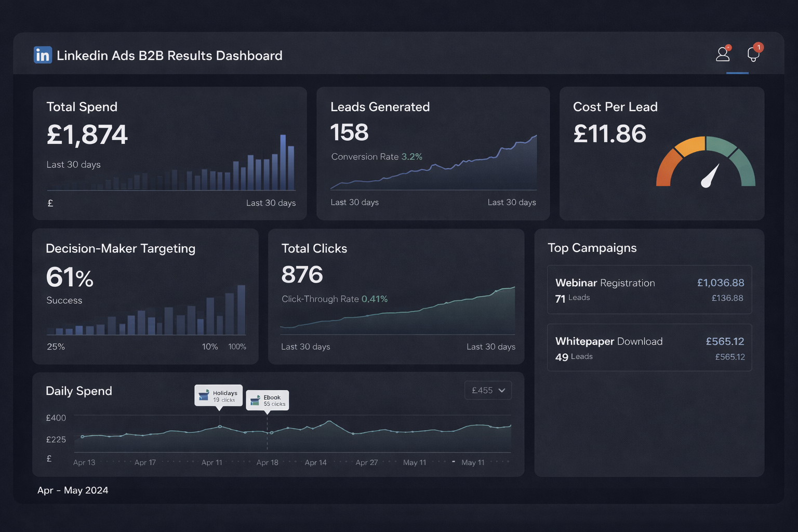The height and width of the screenshot is (532, 798).
Task: Open the £455 dropdown on Daily Spend
Action: [488, 390]
